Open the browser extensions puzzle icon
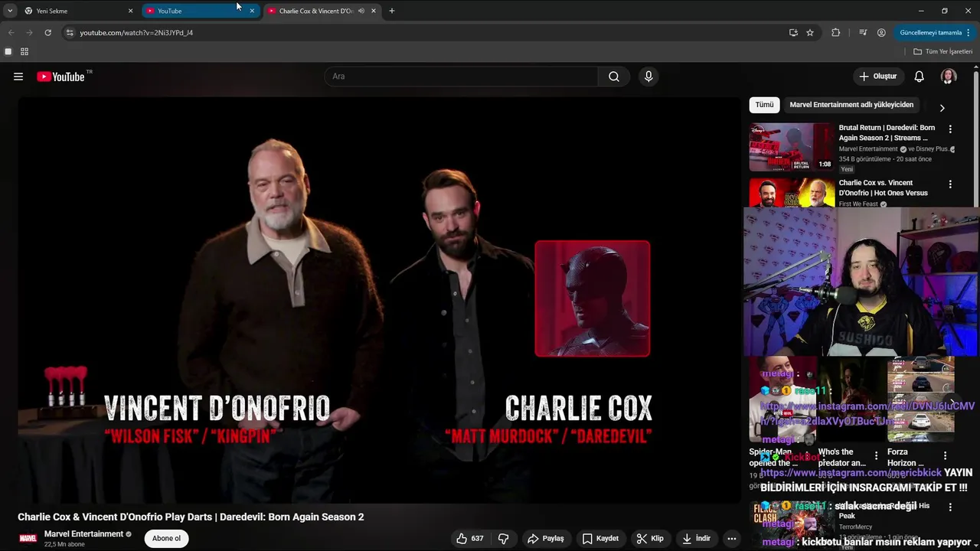Viewport: 980px width, 551px height. pyautogui.click(x=835, y=33)
